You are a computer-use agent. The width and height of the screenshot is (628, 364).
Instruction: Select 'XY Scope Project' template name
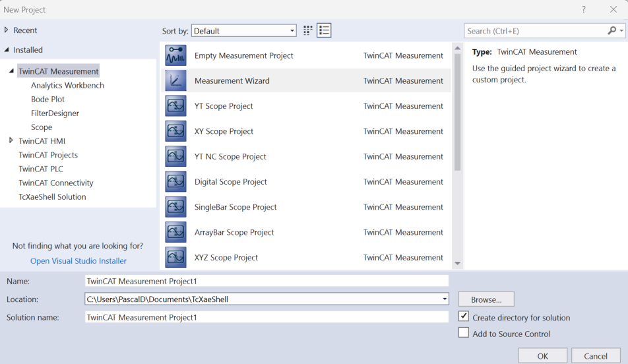224,131
